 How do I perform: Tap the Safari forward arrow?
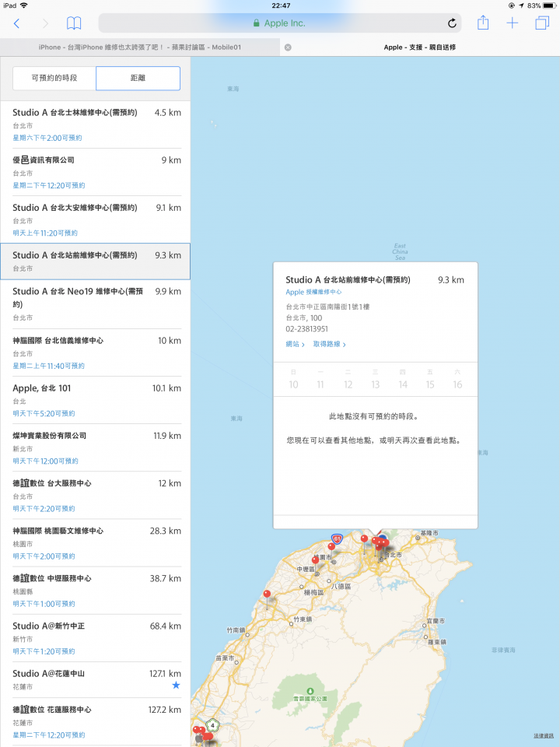click(45, 23)
